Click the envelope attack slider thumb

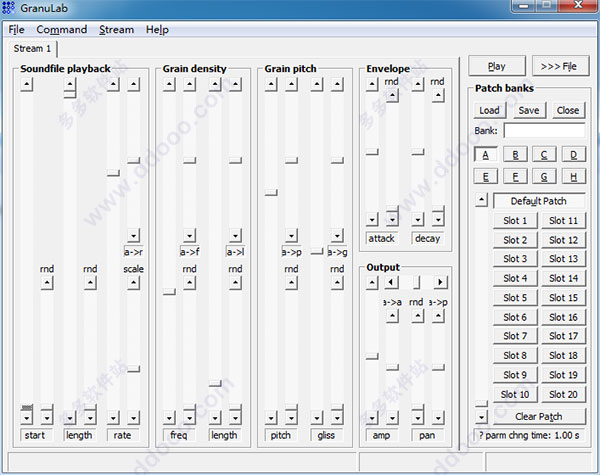point(372,152)
